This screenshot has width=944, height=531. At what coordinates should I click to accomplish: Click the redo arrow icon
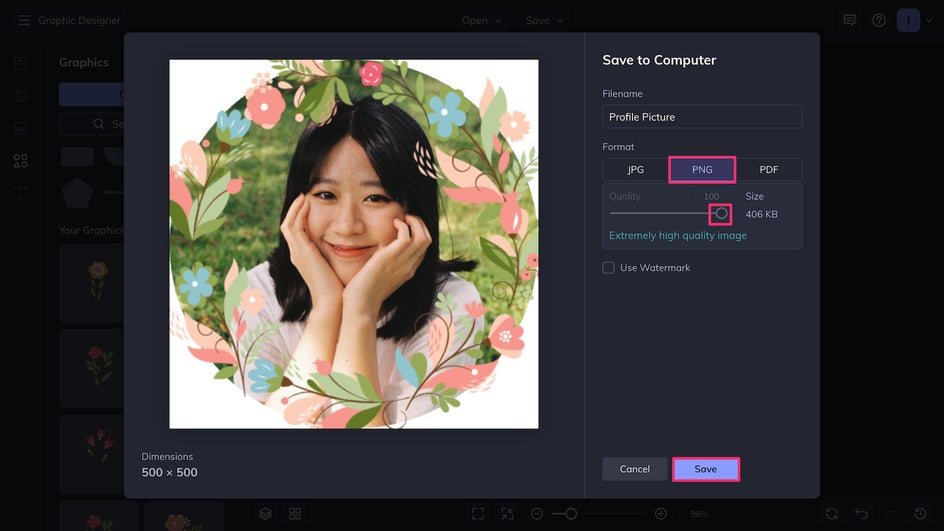coord(891,514)
